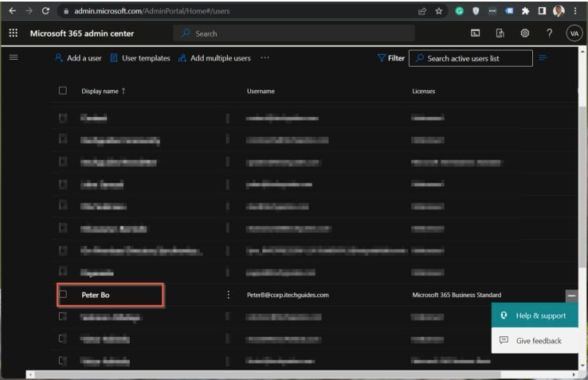
Task: Click the share page icon in address bar
Action: coord(422,11)
